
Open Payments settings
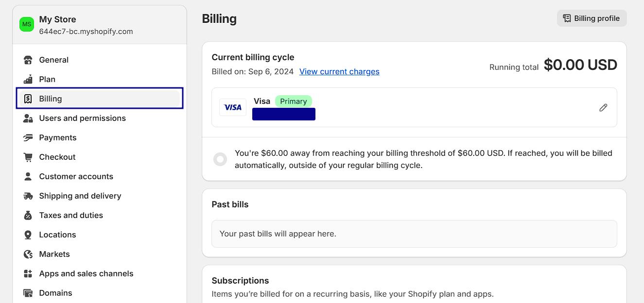click(100, 137)
